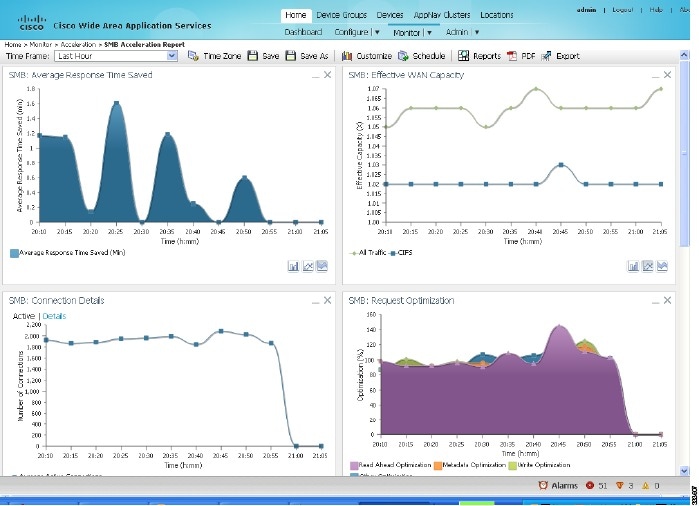
Task: Click the Help link
Action: pyautogui.click(x=656, y=10)
